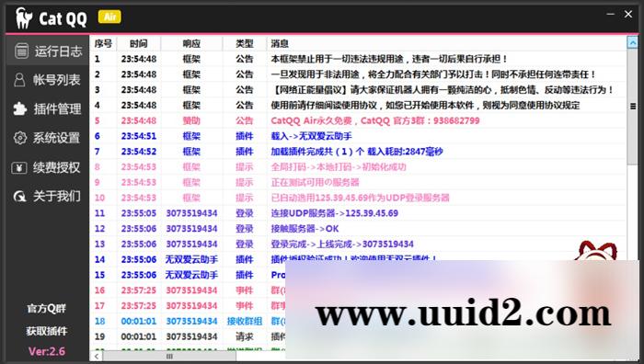This screenshot has height=364, width=644.
Task: Select message 登录完成->上线完成
Action: coord(342,244)
